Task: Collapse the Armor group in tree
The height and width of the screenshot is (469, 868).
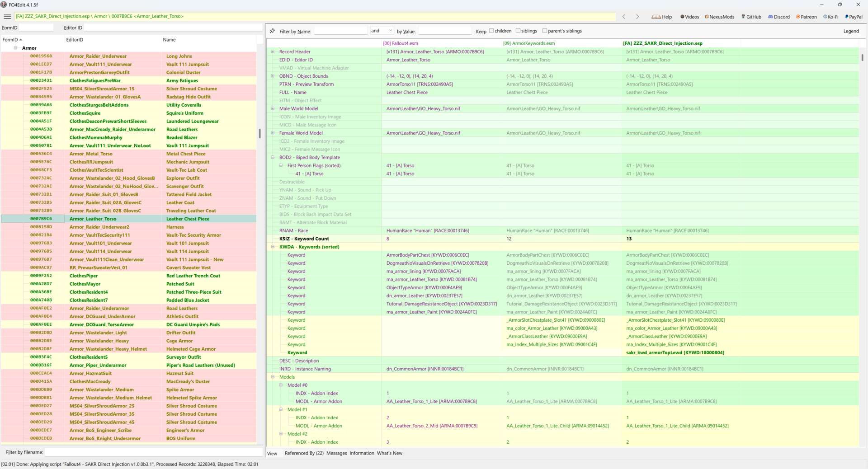Action: pos(15,48)
